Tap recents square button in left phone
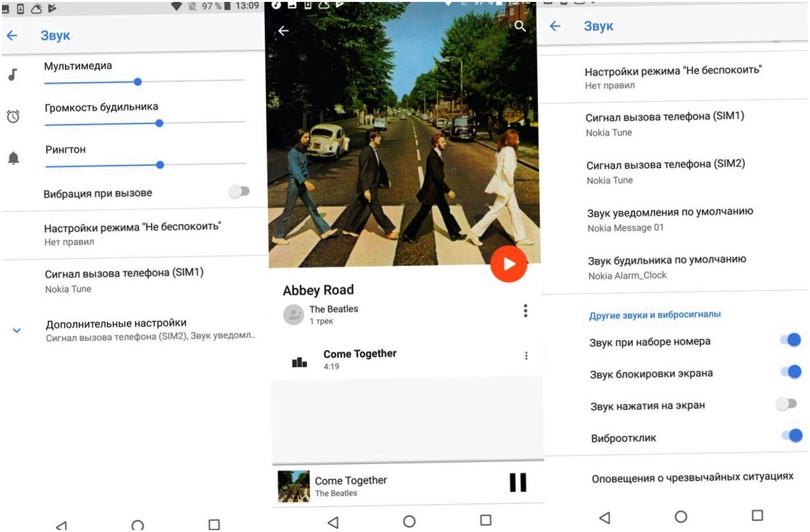The width and height of the screenshot is (810, 532). (x=215, y=525)
